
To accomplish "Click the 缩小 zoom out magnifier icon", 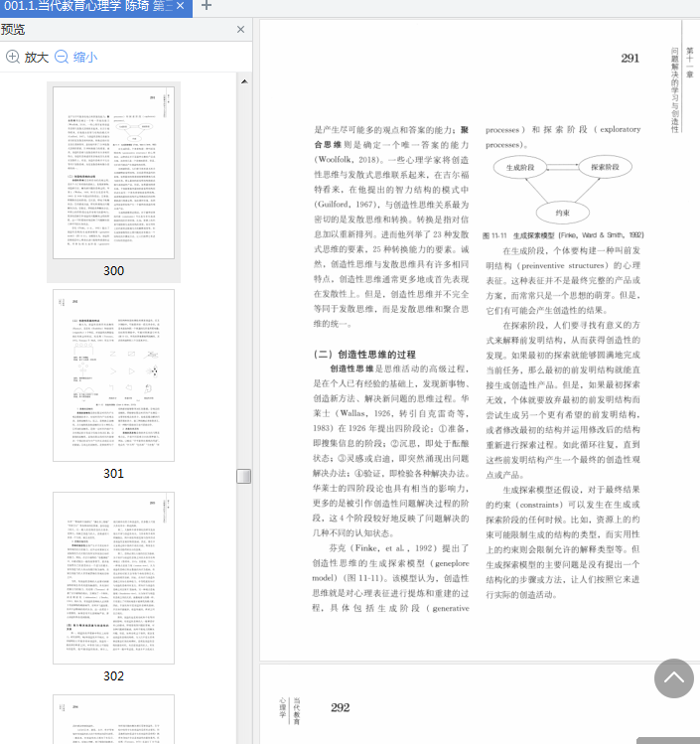I will tap(62, 57).
